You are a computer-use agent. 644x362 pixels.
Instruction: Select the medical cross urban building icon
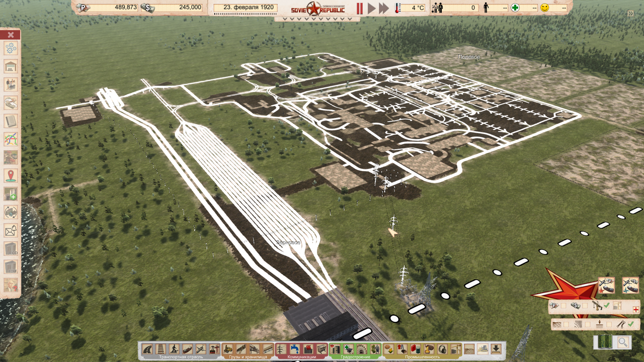click(x=348, y=349)
